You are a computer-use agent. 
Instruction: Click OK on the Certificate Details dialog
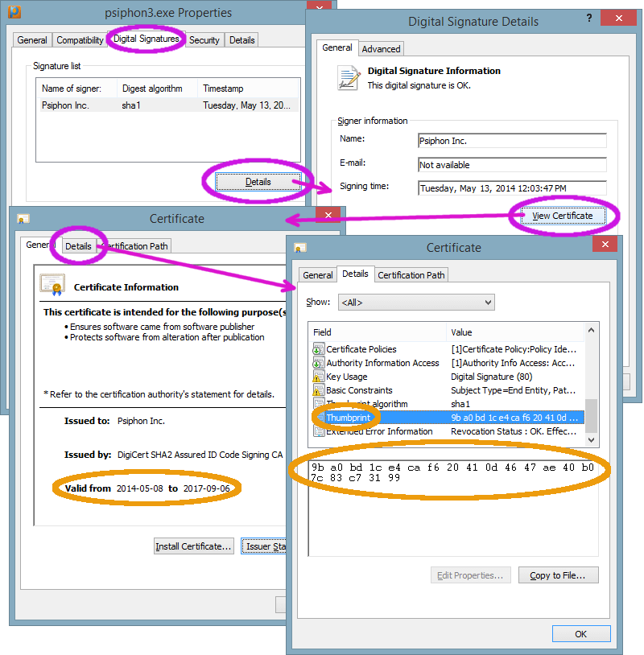(x=581, y=633)
